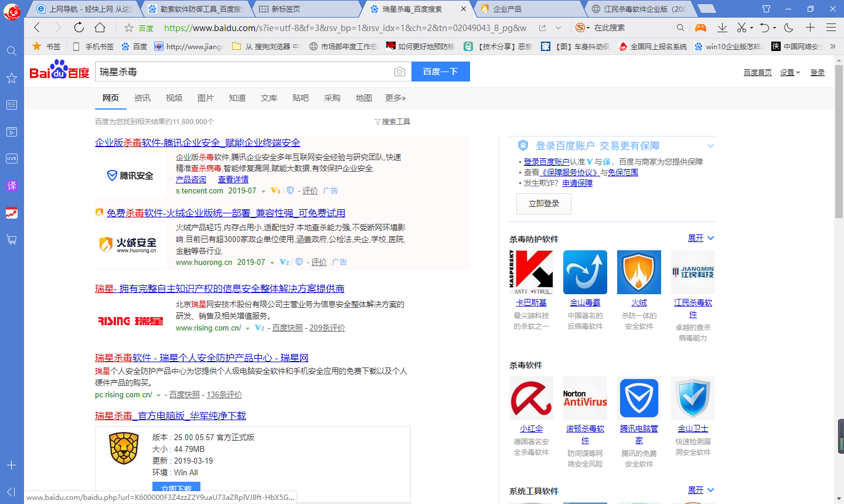The image size is (844, 504).
Task: Select the 图片 search category
Action: coord(206,98)
